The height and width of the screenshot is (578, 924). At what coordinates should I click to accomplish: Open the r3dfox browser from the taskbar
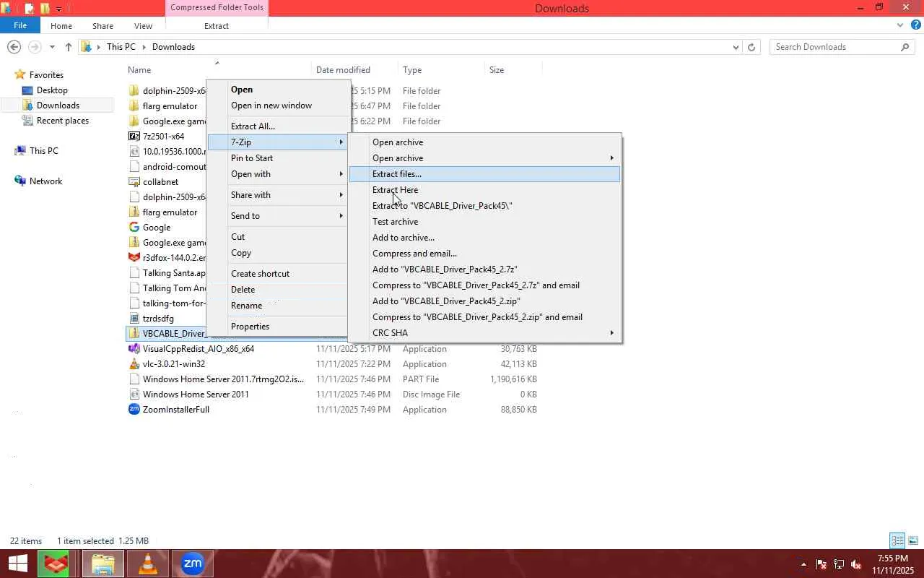(x=56, y=564)
